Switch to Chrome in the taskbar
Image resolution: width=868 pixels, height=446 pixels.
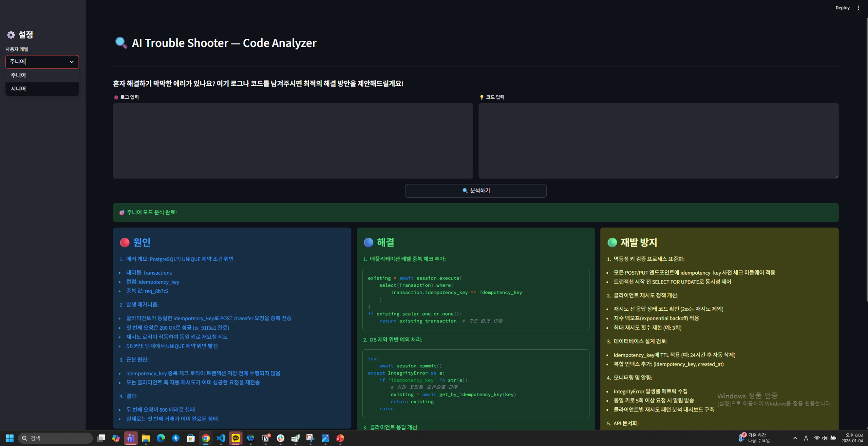point(206,438)
